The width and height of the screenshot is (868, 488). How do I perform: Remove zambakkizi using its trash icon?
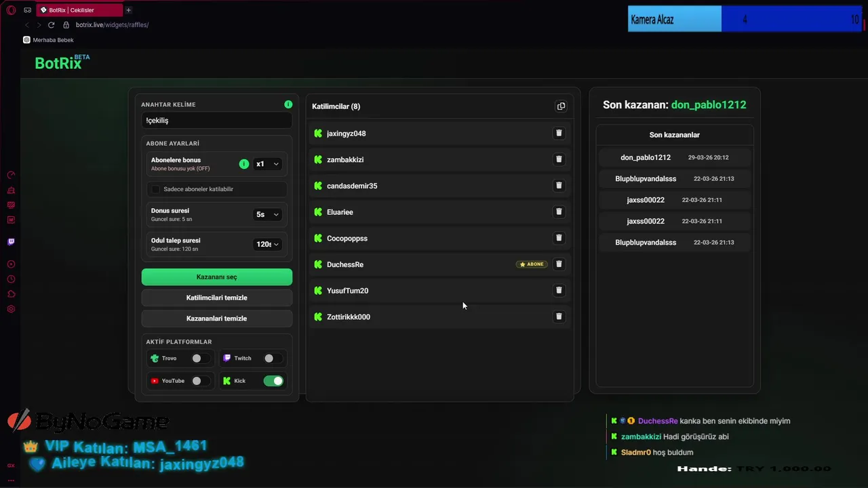[x=559, y=159]
